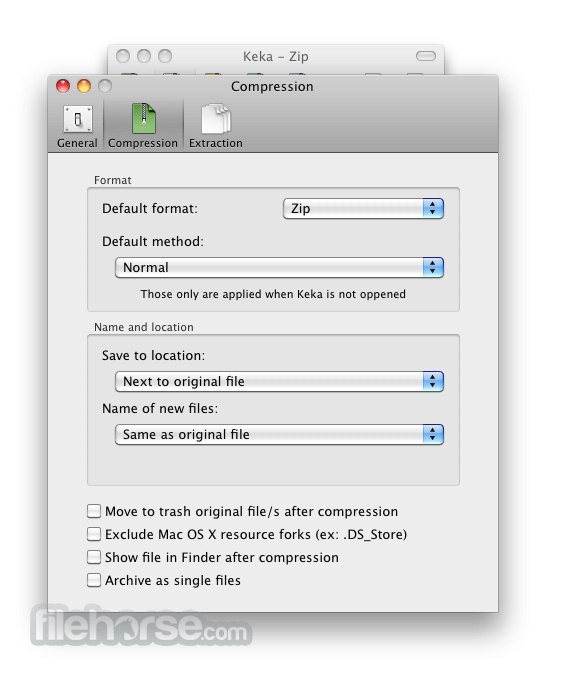Switch to the General tab label

tap(77, 143)
